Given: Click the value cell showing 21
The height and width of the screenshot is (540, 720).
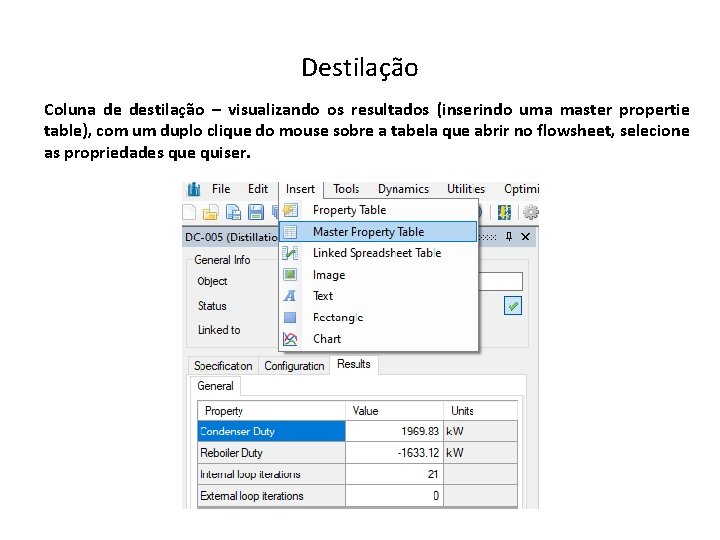Looking at the screenshot, I should pos(394,474).
